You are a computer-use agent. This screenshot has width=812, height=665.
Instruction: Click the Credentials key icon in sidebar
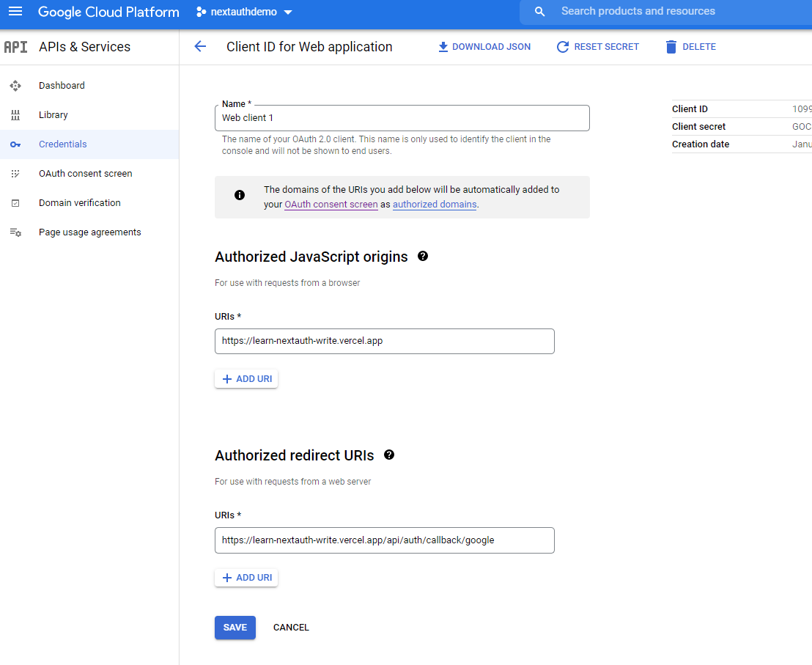point(15,144)
